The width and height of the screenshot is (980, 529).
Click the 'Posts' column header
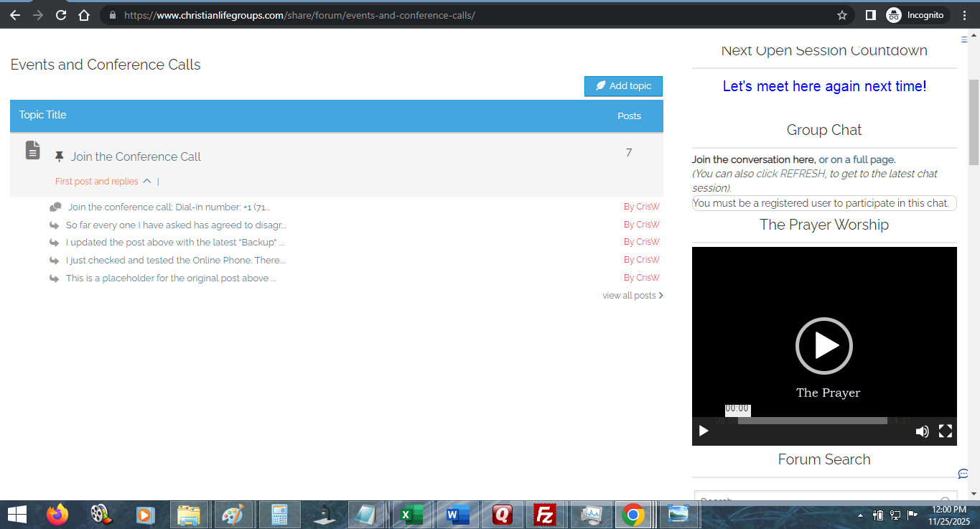pos(629,116)
